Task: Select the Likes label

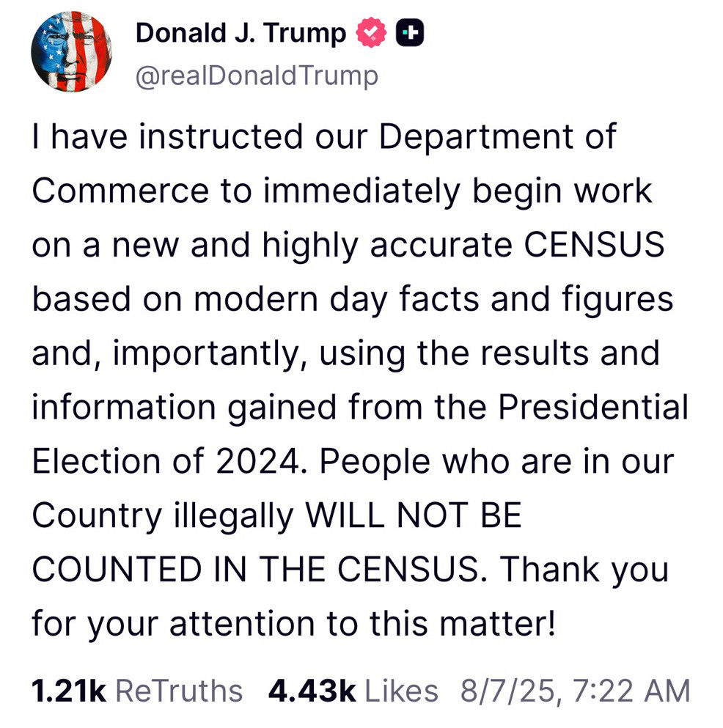Action: (x=400, y=691)
